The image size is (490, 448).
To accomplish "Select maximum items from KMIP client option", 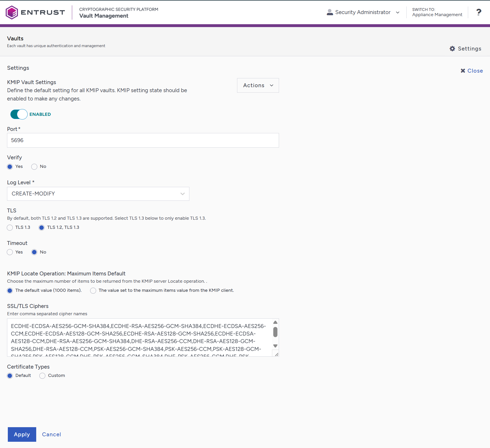I will pyautogui.click(x=93, y=291).
